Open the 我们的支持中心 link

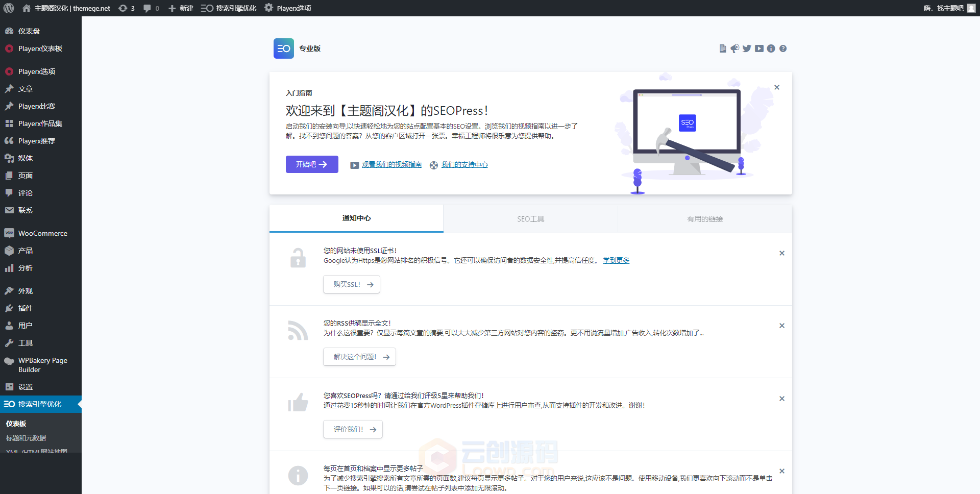tap(464, 165)
